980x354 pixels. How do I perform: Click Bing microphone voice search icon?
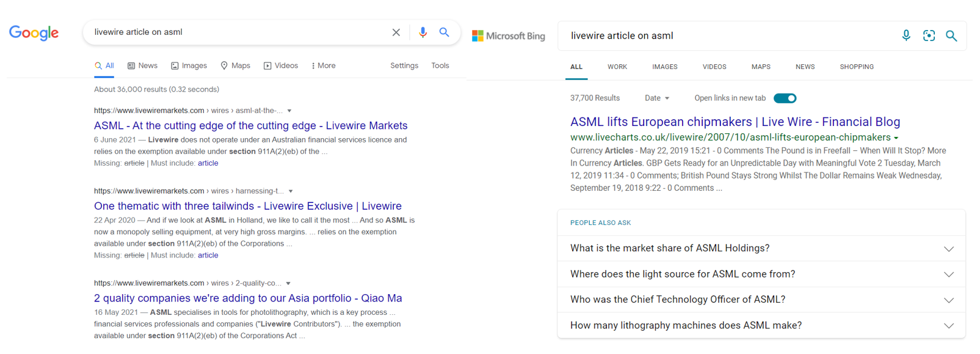pyautogui.click(x=906, y=36)
